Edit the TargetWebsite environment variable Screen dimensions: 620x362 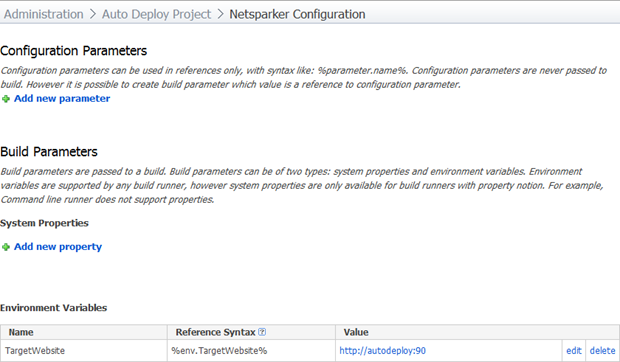tap(574, 351)
